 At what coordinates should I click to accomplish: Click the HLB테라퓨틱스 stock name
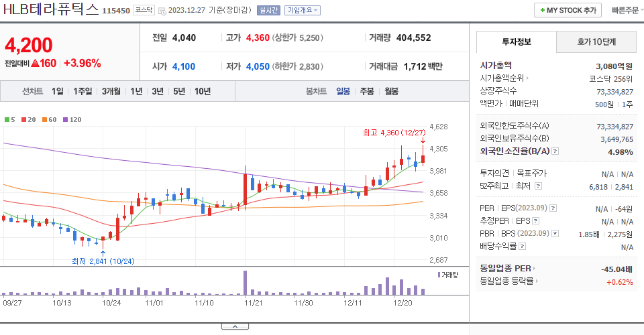click(x=51, y=9)
